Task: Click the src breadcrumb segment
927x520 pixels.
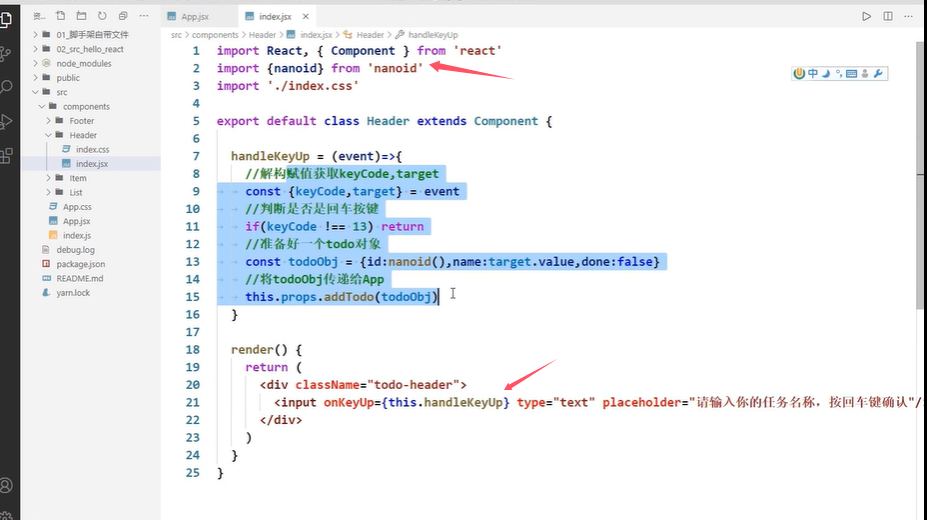Action: coord(176,35)
